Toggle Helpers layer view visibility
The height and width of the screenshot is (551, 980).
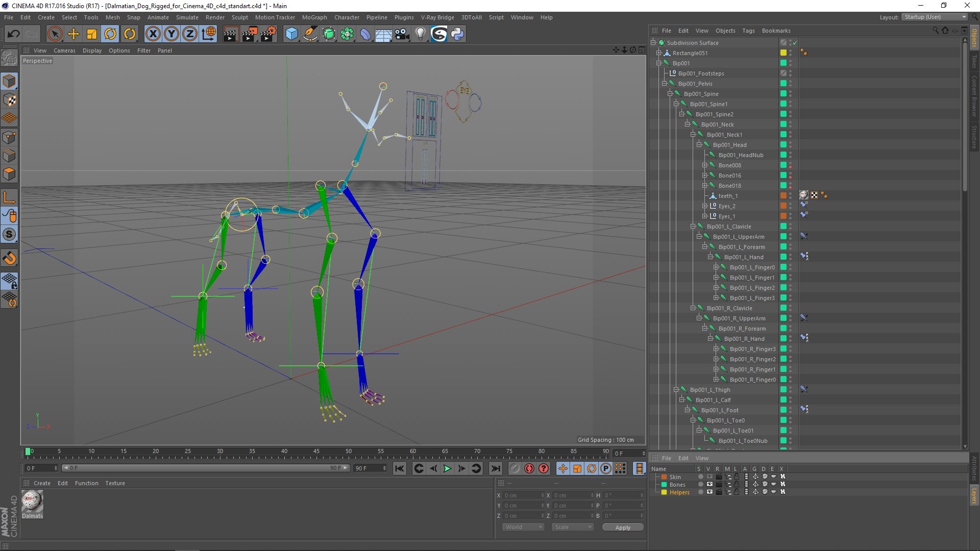pyautogui.click(x=709, y=492)
